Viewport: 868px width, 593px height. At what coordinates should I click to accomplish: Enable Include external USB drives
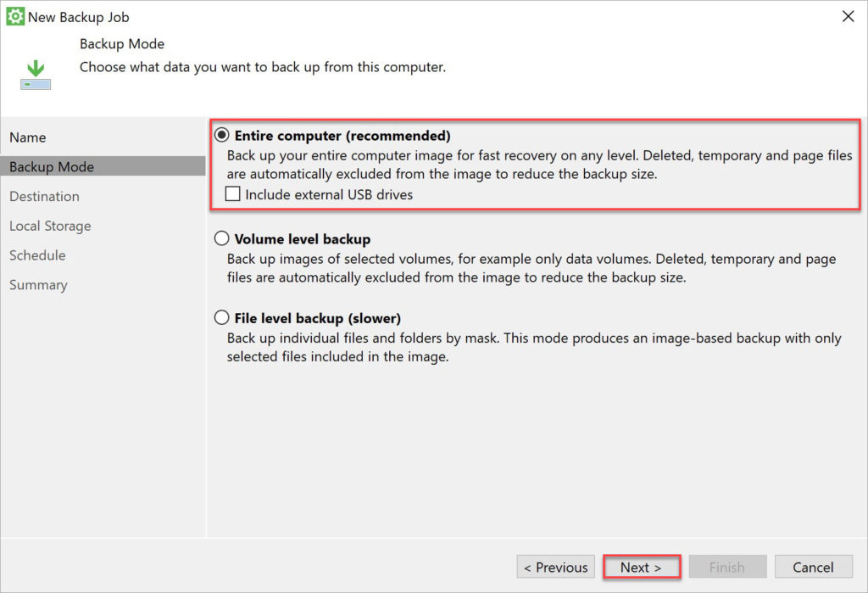click(x=231, y=194)
